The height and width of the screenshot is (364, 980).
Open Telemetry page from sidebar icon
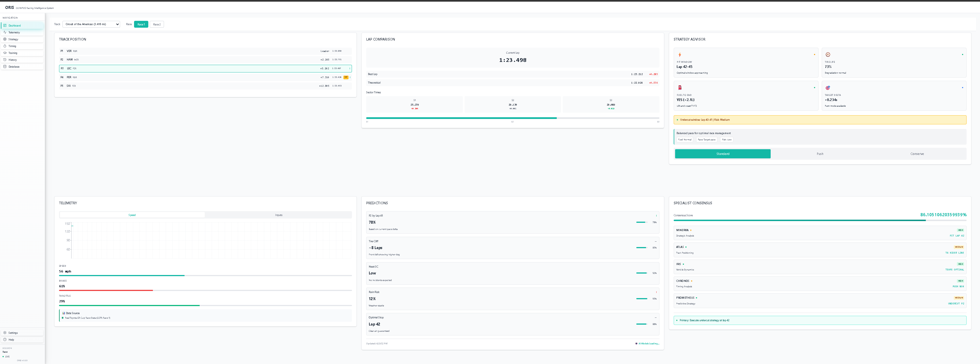(5, 32)
